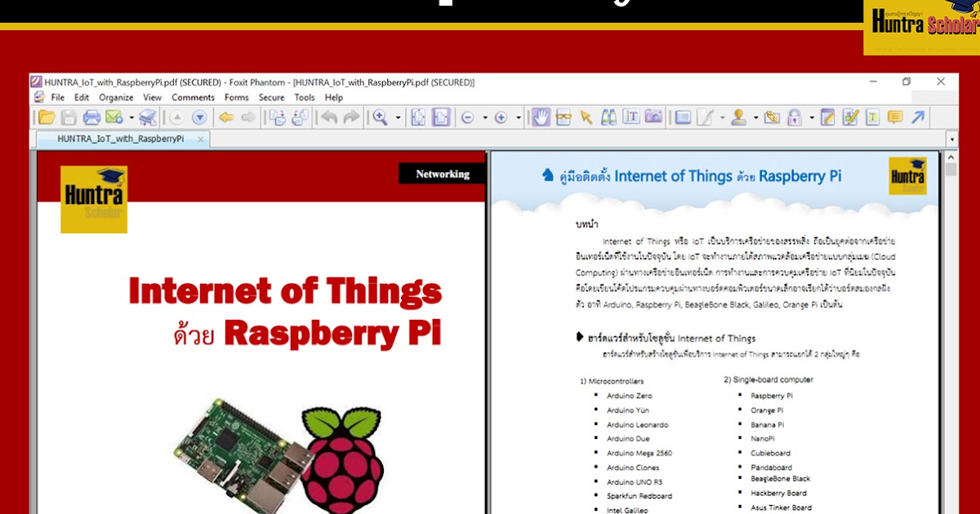Select the Hand tool in the toolbar
Viewport: 980px width, 514px height.
(x=541, y=117)
